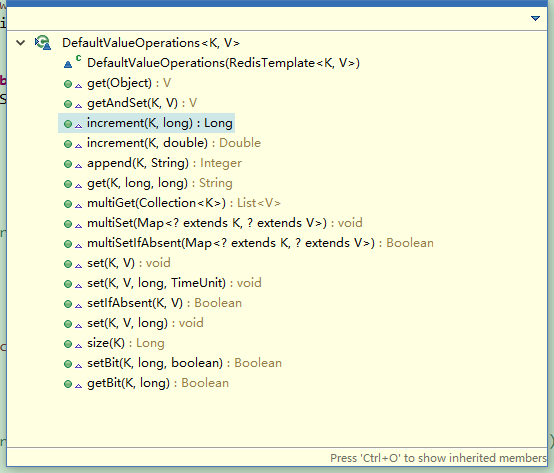The width and height of the screenshot is (554, 473).
Task: Click the DefaultValueOperations class icon
Action: (43, 43)
